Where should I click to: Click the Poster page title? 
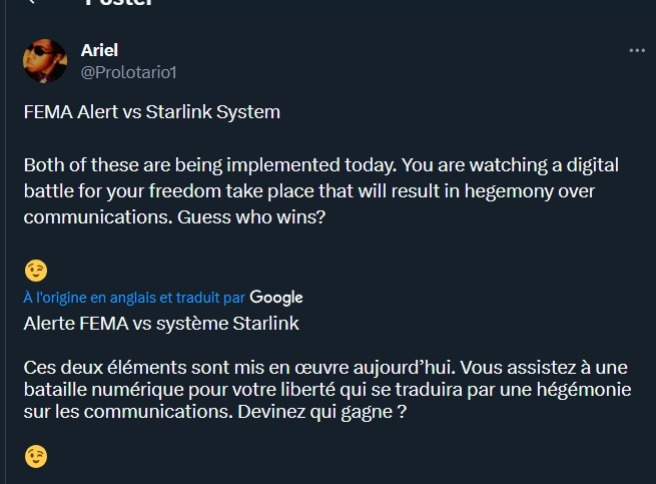tap(119, 2)
